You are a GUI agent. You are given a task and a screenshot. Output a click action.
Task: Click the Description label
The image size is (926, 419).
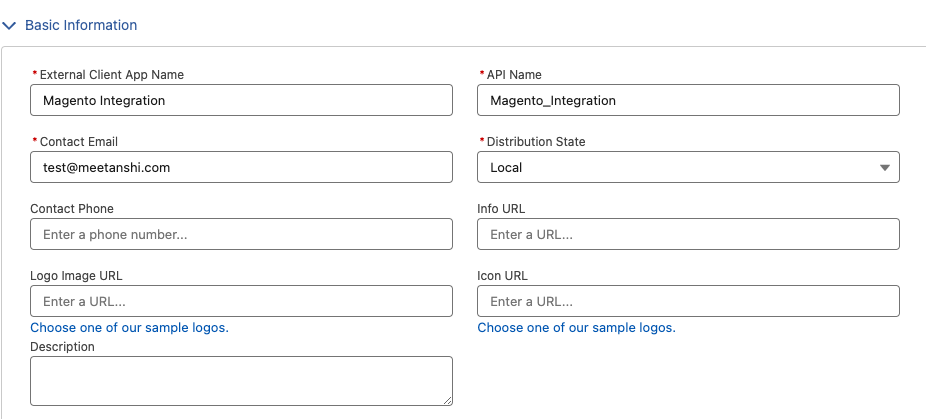tap(62, 347)
